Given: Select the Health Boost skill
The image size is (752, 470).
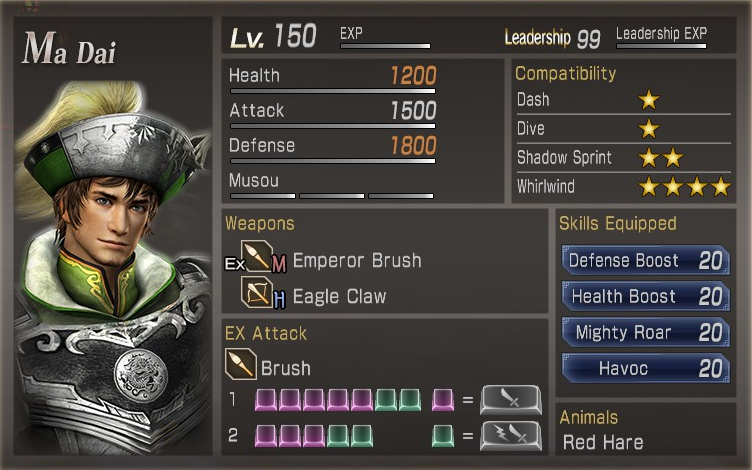Looking at the screenshot, I should coord(646,296).
